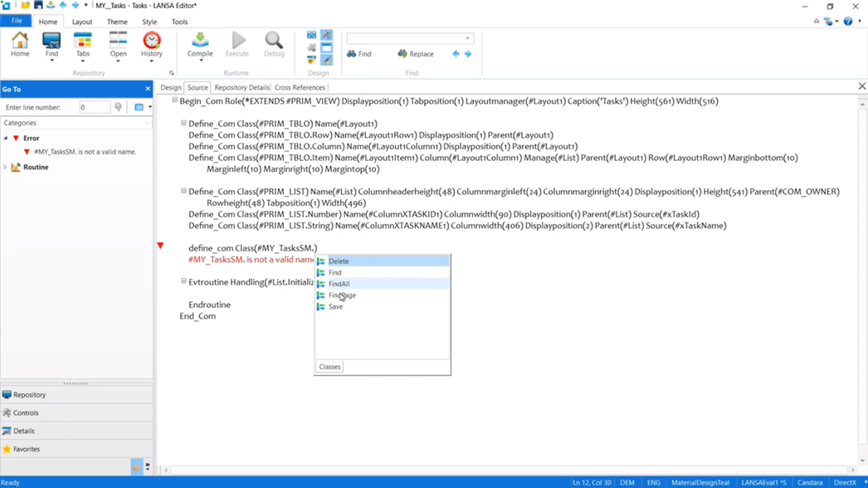Expand the Go To view options dropdown arrow
Screen dimensions: 868x488
tap(150, 107)
